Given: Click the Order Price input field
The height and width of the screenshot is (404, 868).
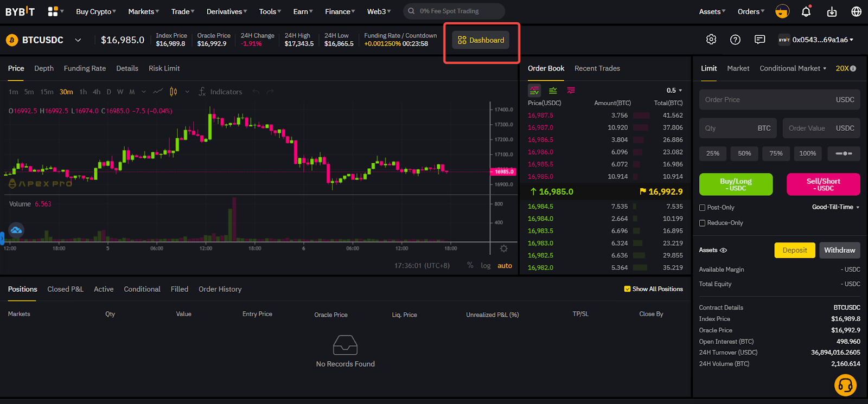Looking at the screenshot, I should [780, 100].
